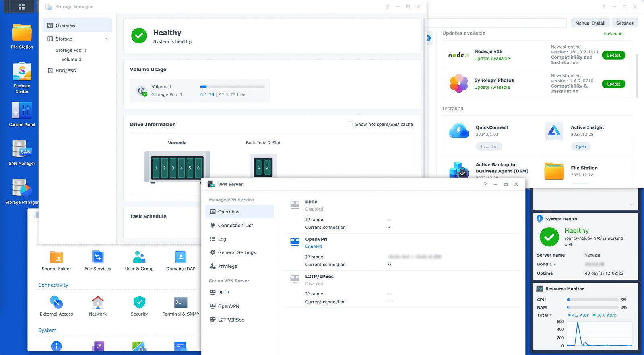Collapse the Storage tree section
Image resolution: width=644 pixels, height=355 pixels.
[106, 39]
